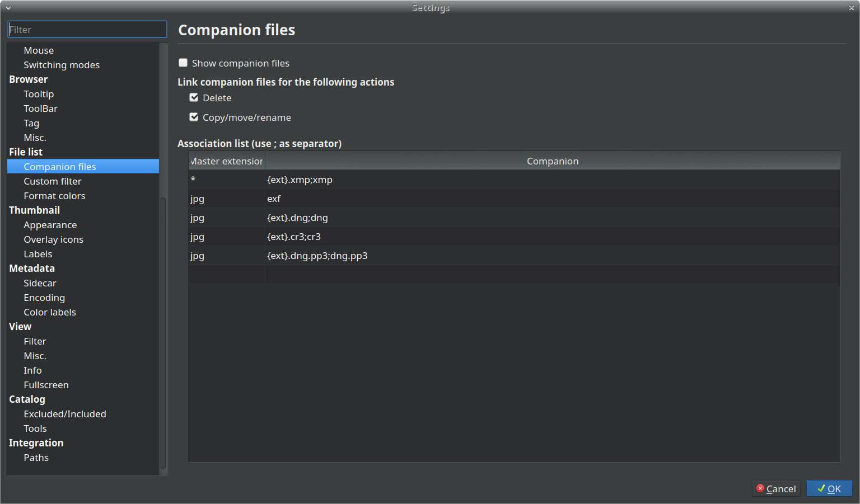This screenshot has width=860, height=504.
Task: Uncheck the Delete link action
Action: click(x=194, y=98)
